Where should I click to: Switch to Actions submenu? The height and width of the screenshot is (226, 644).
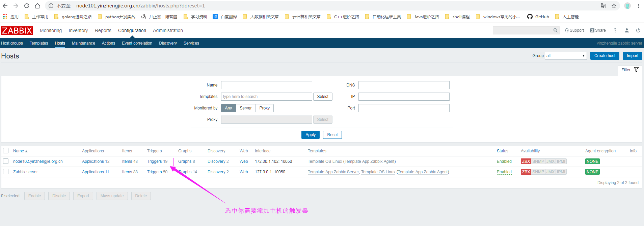coord(108,43)
